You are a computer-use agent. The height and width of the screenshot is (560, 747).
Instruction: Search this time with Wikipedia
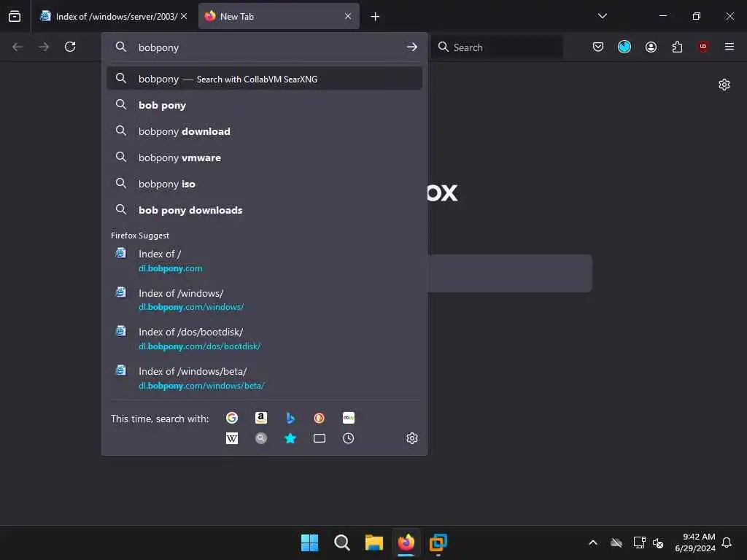coord(232,438)
